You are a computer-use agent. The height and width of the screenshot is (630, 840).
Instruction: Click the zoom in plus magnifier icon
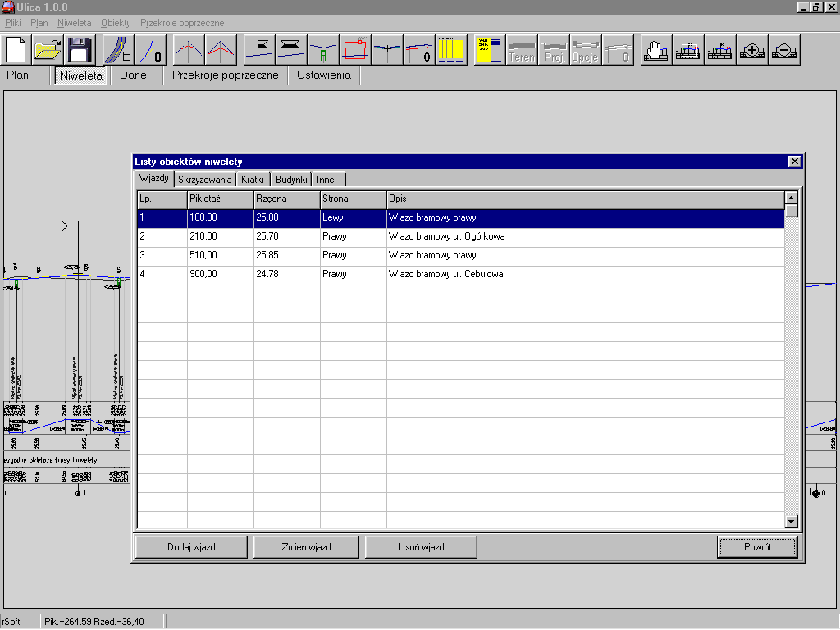(752, 50)
